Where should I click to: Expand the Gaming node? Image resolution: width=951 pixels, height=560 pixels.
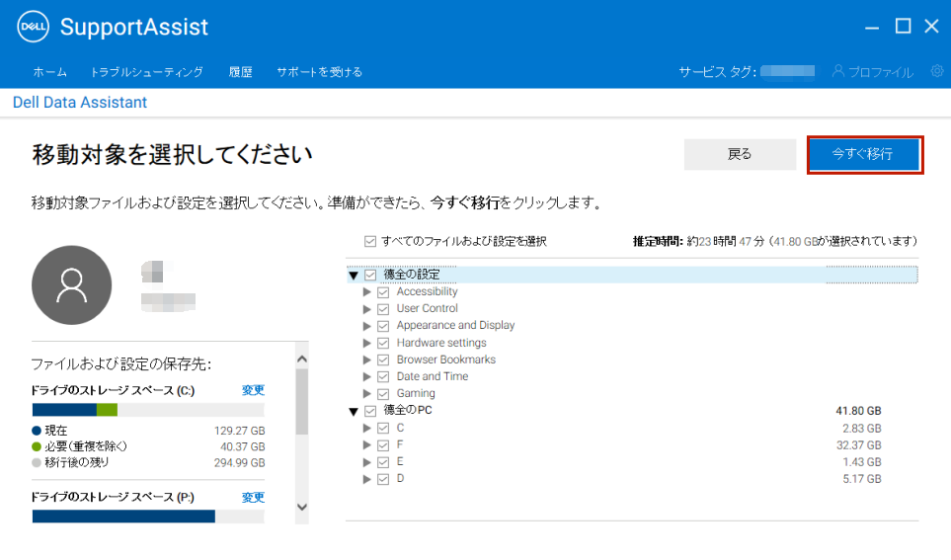tap(367, 394)
